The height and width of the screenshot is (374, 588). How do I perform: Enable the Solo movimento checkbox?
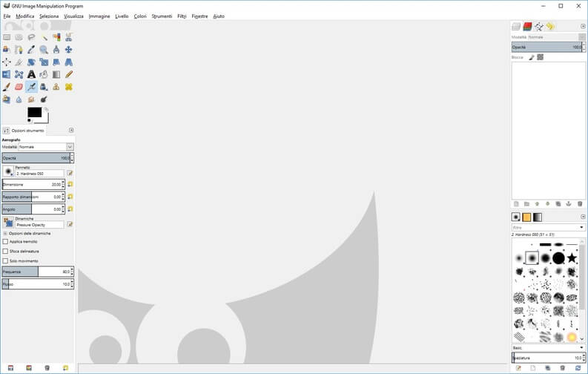5,260
